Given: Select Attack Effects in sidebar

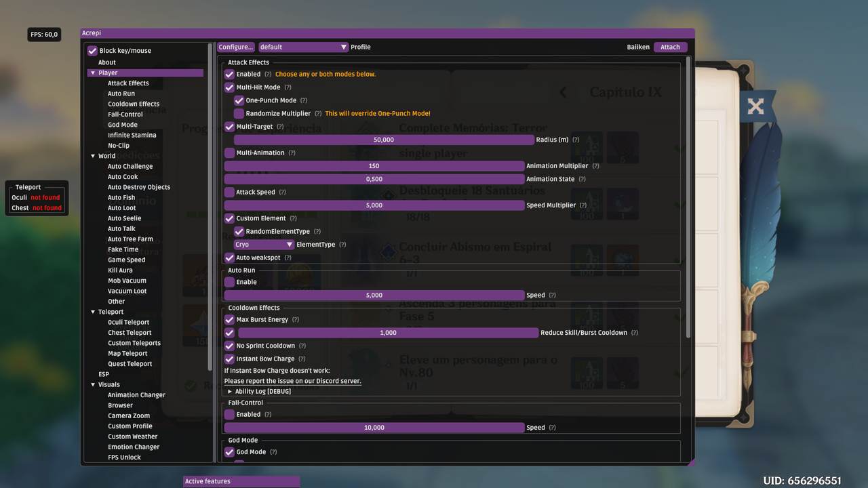Looking at the screenshot, I should pos(128,83).
